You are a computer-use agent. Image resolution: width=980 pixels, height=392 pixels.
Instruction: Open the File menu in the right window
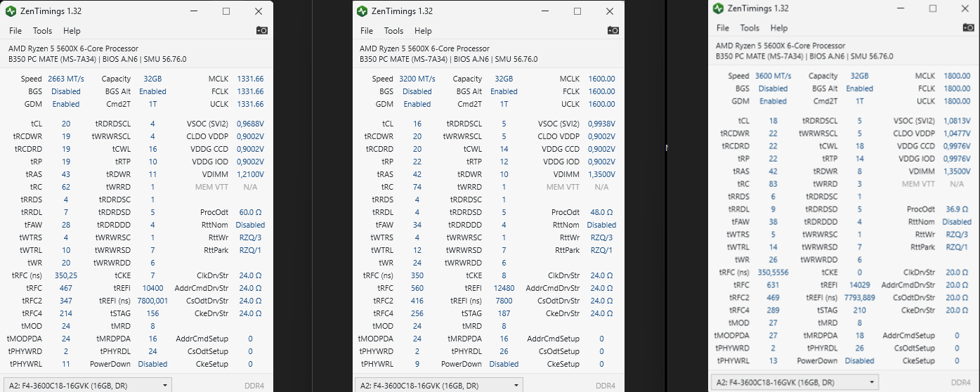tap(723, 28)
